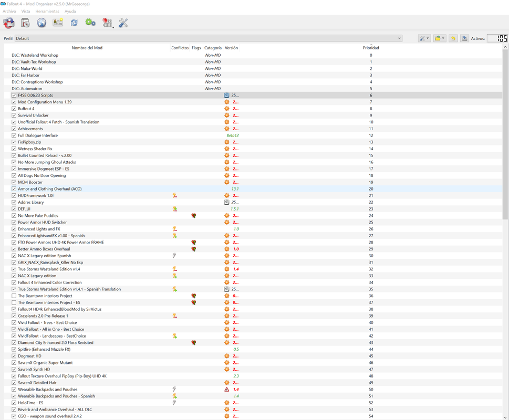This screenshot has width=509, height=420.
Task: Open the Perfil Default profile dropdown
Action: pos(209,38)
